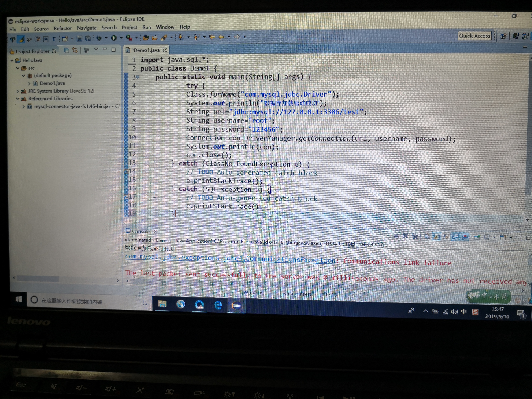532x399 pixels.
Task: Go to Previous Annotation arrow icon
Action: tap(197, 37)
